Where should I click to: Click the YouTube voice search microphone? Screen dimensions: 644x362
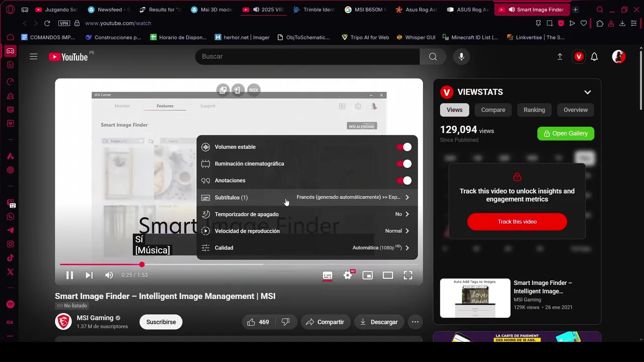pyautogui.click(x=461, y=57)
